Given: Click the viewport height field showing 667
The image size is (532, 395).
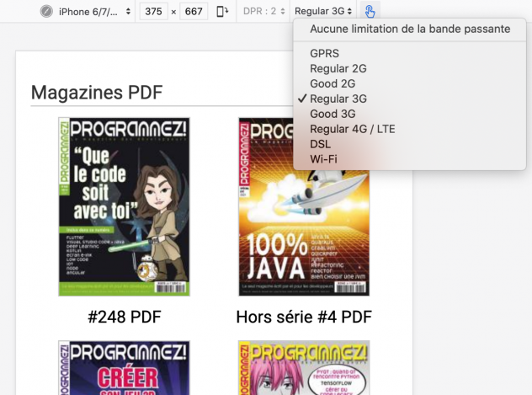Looking at the screenshot, I should (194, 12).
